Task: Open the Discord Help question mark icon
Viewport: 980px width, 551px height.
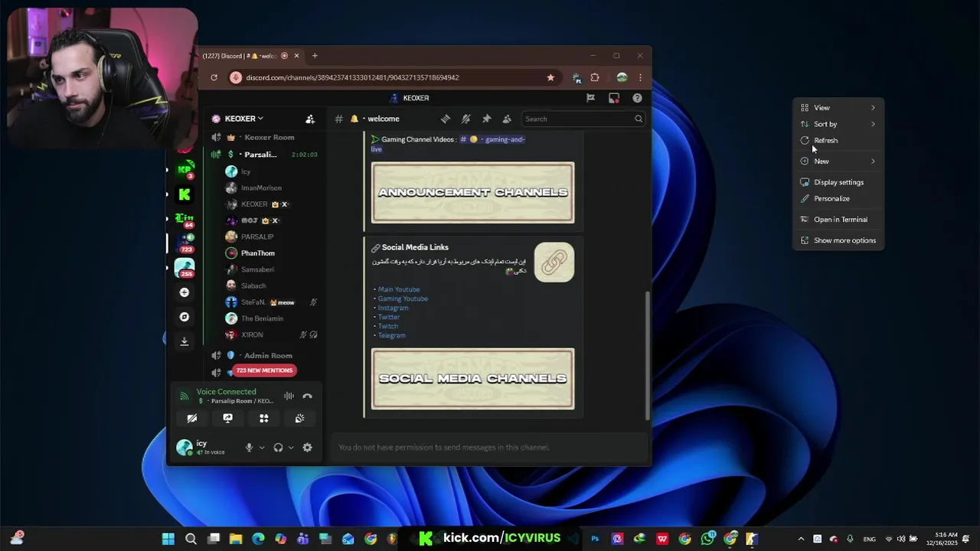Action: click(x=637, y=98)
